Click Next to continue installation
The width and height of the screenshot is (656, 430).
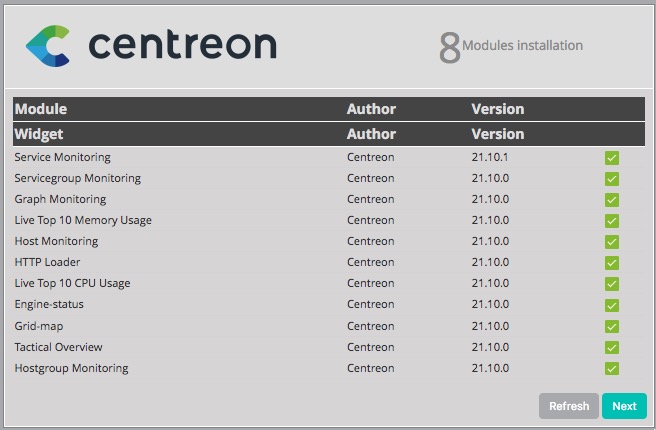coord(624,406)
